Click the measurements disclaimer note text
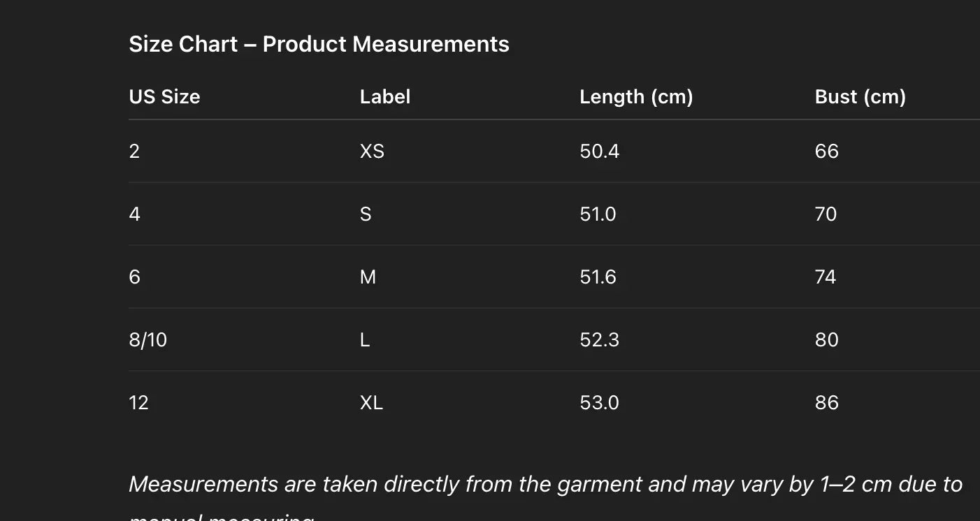The width and height of the screenshot is (980, 521). coord(545,484)
